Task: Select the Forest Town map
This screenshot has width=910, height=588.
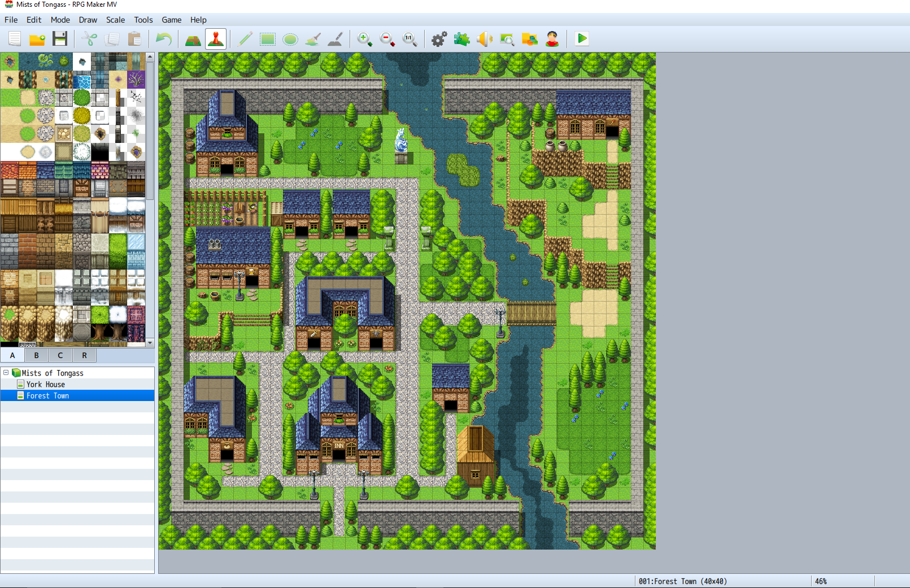Action: 47,395
